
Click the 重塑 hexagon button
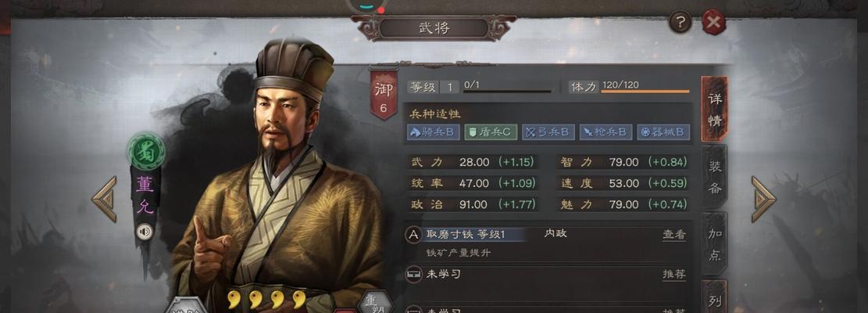coord(375,303)
